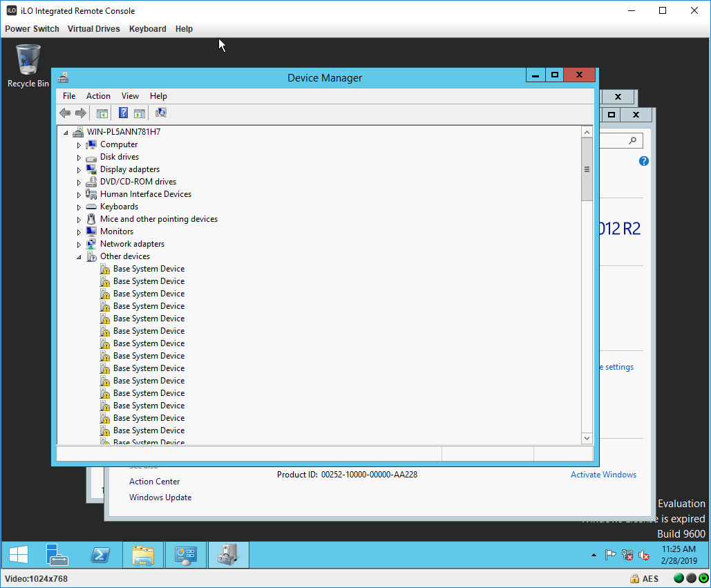Click Show/Hide Console Tree toolbar icon

(102, 113)
